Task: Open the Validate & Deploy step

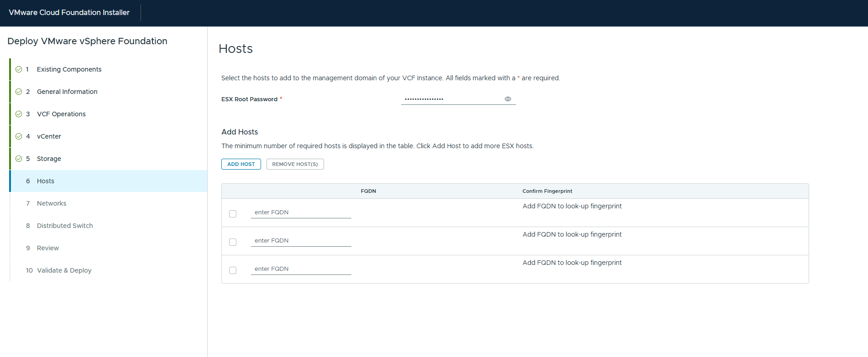Action: point(64,270)
